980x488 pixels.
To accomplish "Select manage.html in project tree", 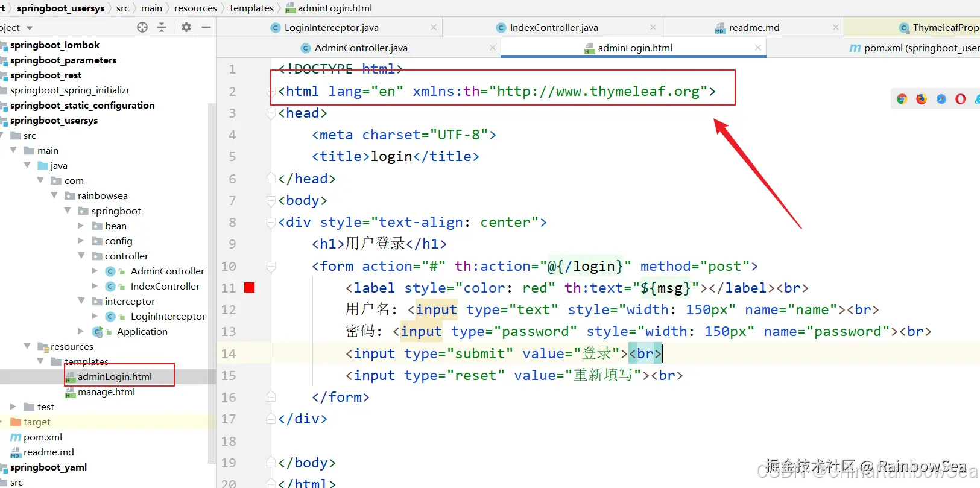I will click(106, 391).
